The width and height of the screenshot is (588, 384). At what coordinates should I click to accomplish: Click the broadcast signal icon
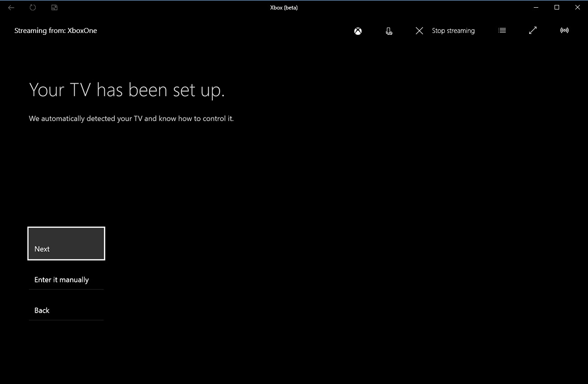pos(564,31)
